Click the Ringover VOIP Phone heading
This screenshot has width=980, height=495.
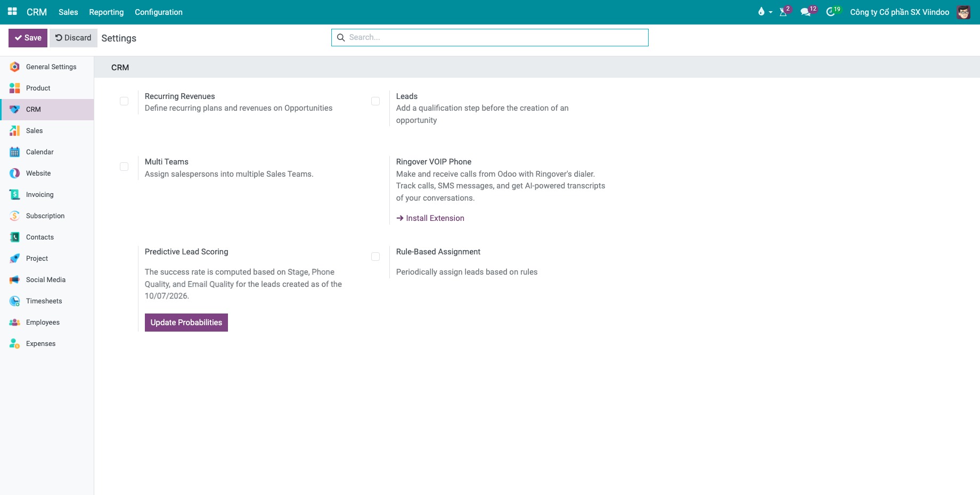pyautogui.click(x=434, y=162)
